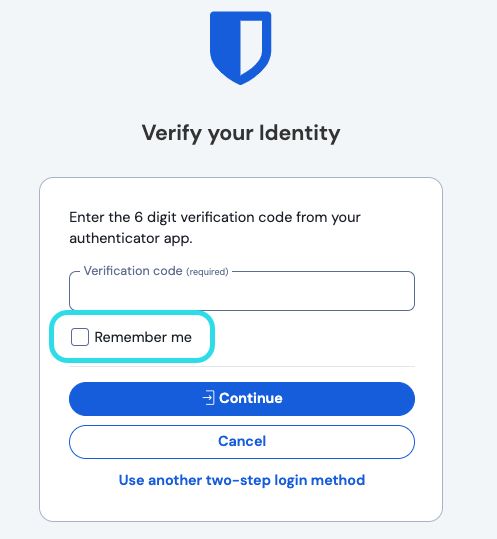This screenshot has width=497, height=539.
Task: Click the 6 digit verification code instruction text
Action: 215,228
